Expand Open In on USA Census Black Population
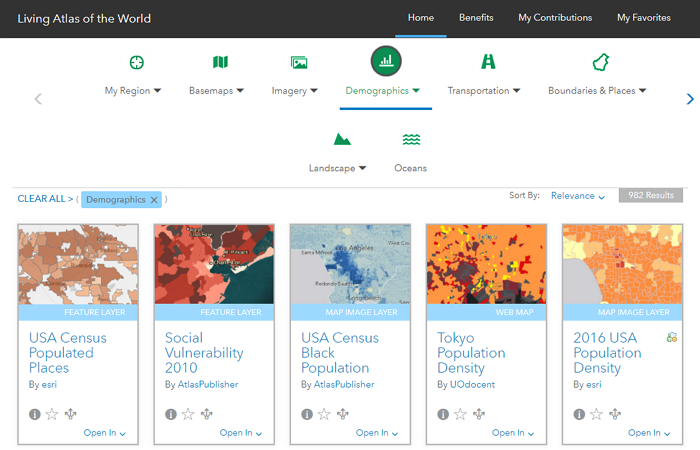Viewport: 700px width, 450px height. (375, 433)
